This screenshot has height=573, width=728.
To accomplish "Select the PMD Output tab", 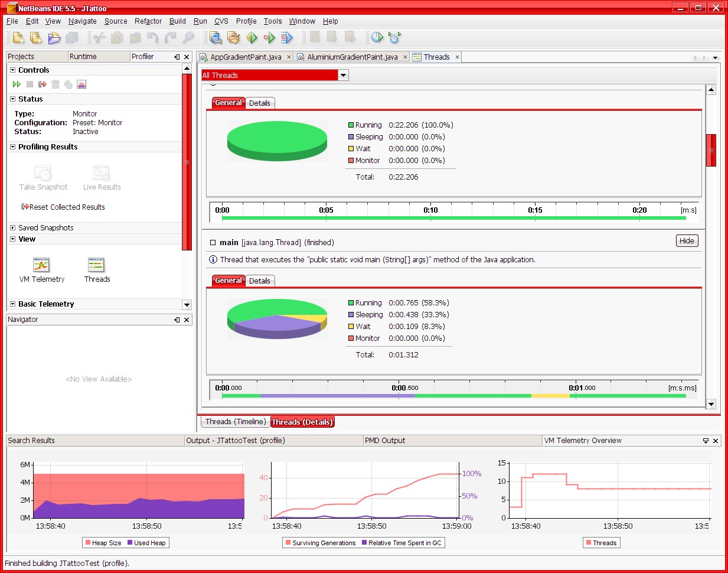I will coord(452,441).
